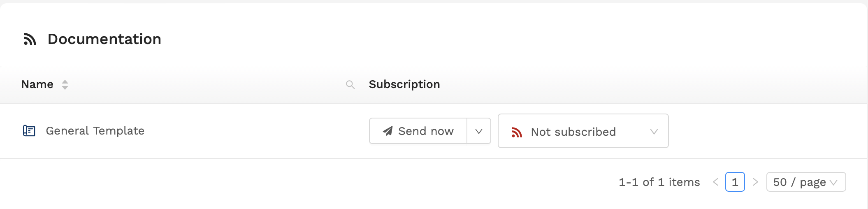
Task: Go to the previous page arrow
Action: click(x=716, y=182)
